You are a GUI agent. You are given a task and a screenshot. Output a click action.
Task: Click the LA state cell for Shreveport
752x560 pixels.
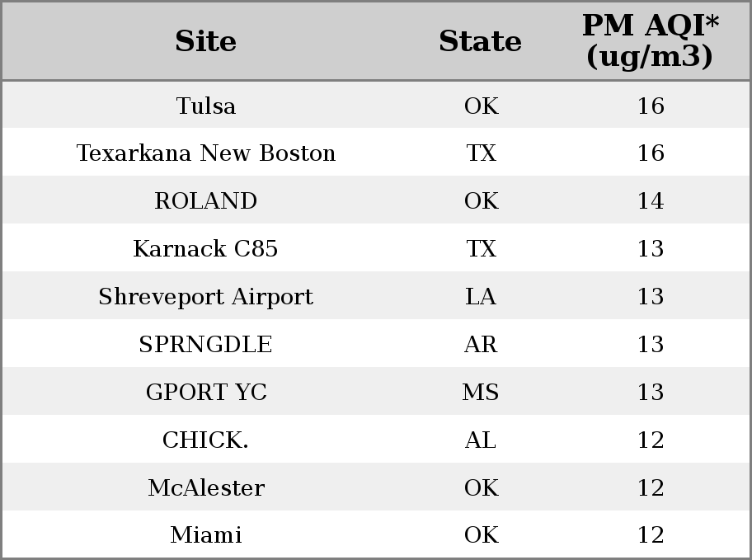(481, 297)
